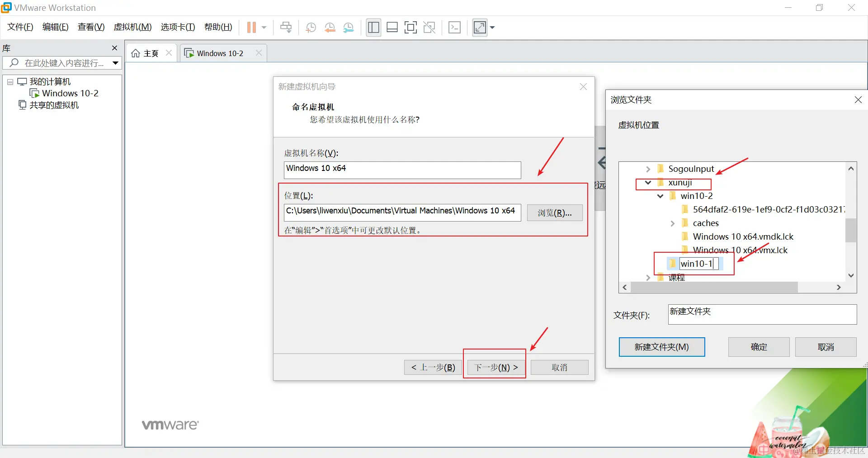Select the 564dfaf2-619e folder
Viewport: 868px width, 458px height.
tap(769, 209)
